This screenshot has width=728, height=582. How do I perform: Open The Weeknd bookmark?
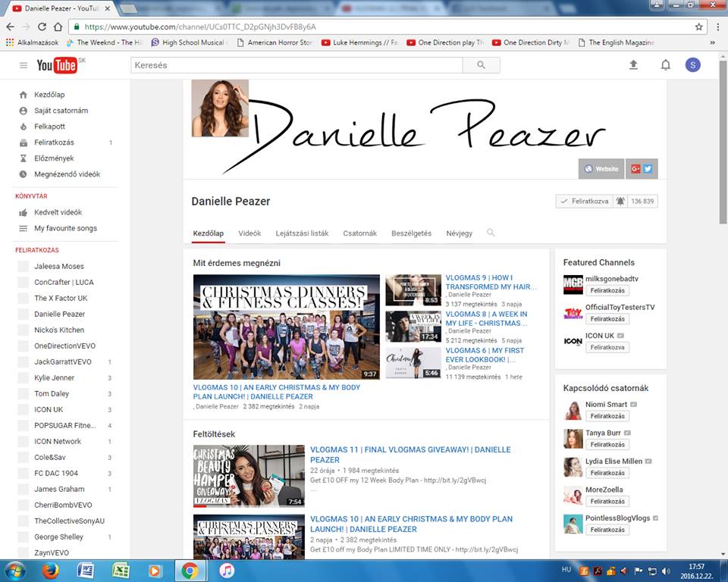point(105,42)
